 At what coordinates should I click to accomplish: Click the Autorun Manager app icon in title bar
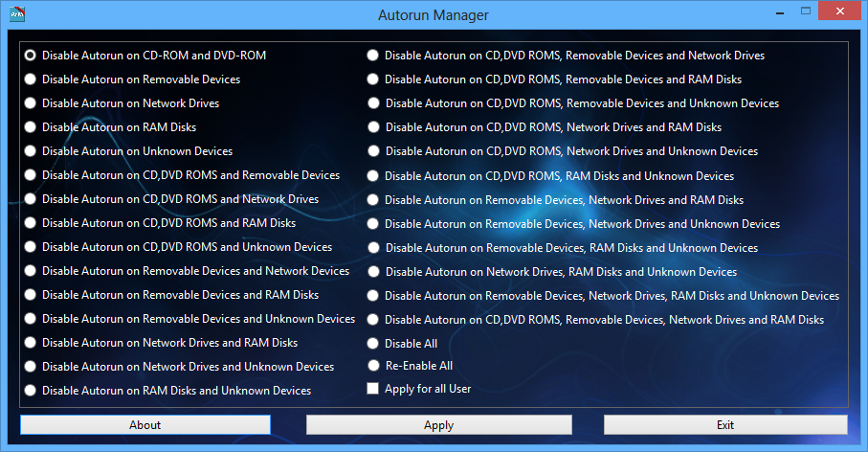[x=17, y=14]
